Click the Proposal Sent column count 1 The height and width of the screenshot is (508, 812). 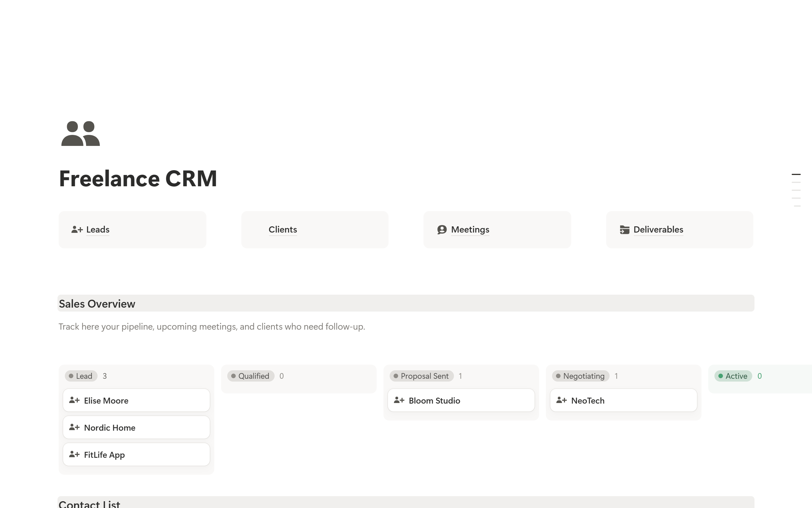click(460, 376)
